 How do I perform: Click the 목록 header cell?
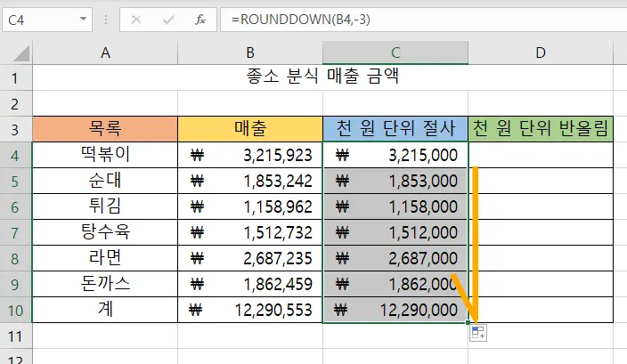[105, 129]
